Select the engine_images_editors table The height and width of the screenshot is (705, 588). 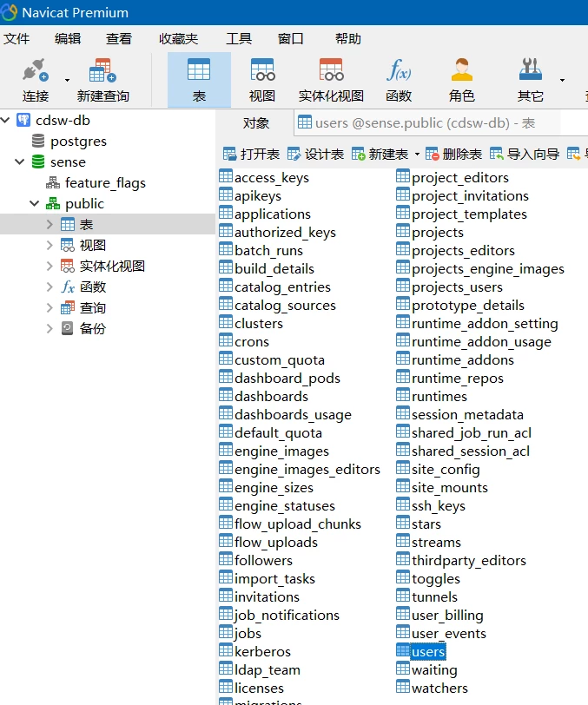(x=300, y=470)
